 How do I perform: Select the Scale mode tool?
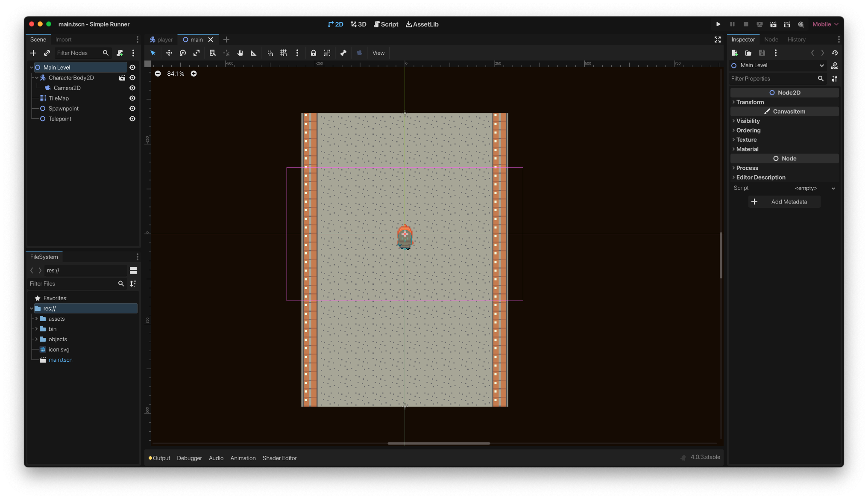pyautogui.click(x=196, y=53)
